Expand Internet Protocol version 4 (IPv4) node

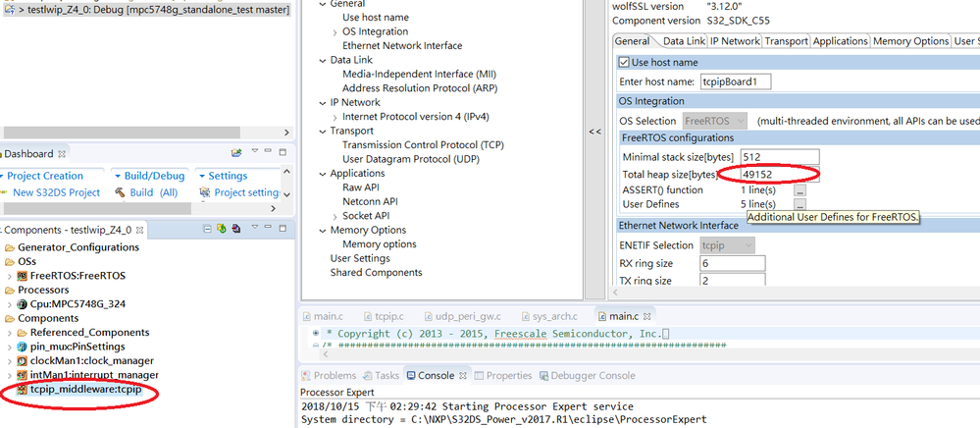(x=335, y=117)
